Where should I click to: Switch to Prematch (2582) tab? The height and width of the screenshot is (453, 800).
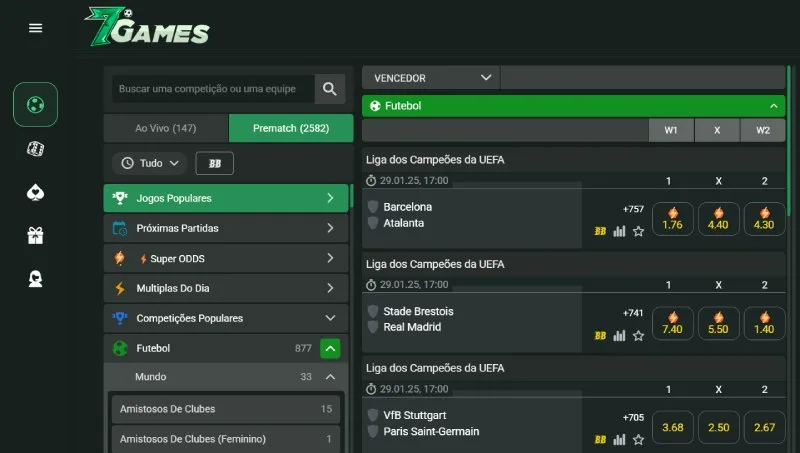291,128
